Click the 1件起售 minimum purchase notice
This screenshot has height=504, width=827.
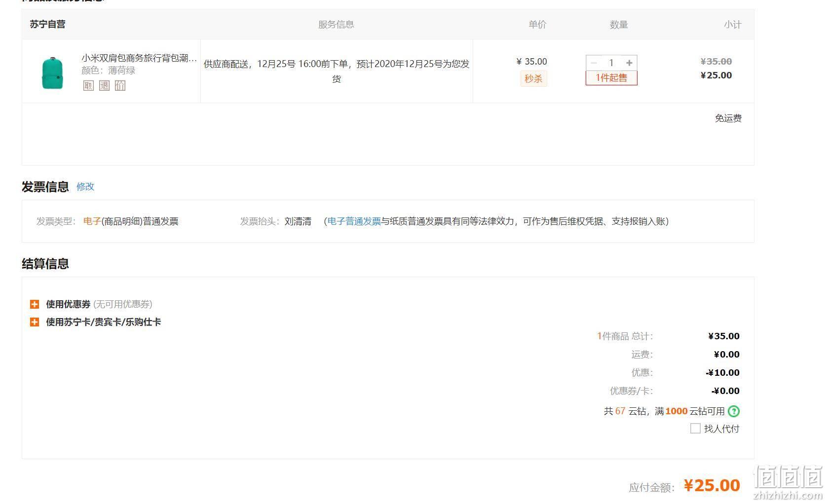tap(611, 78)
